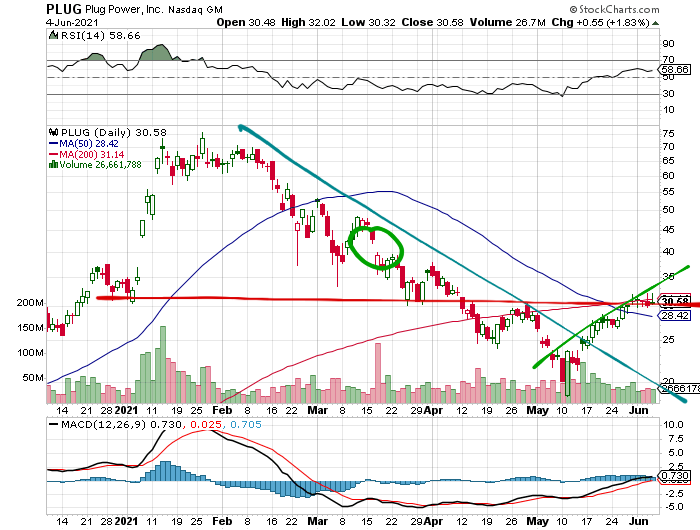Click the 'Feb' label on price chart axis
Screen dimensions: 700x530
(x=222, y=410)
